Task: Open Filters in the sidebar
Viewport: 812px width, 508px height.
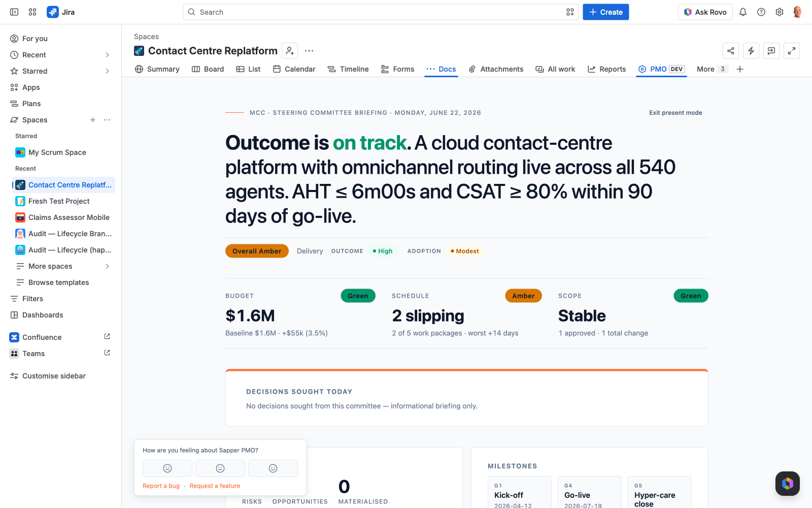Action: click(61, 299)
